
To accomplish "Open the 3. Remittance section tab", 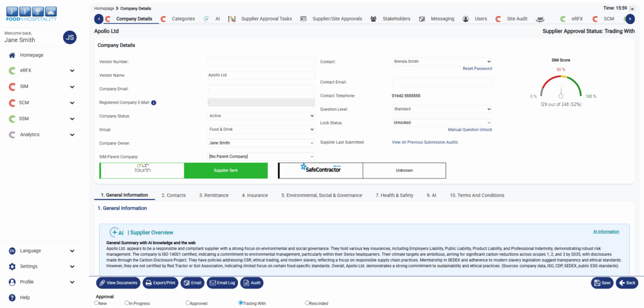I will click(214, 195).
